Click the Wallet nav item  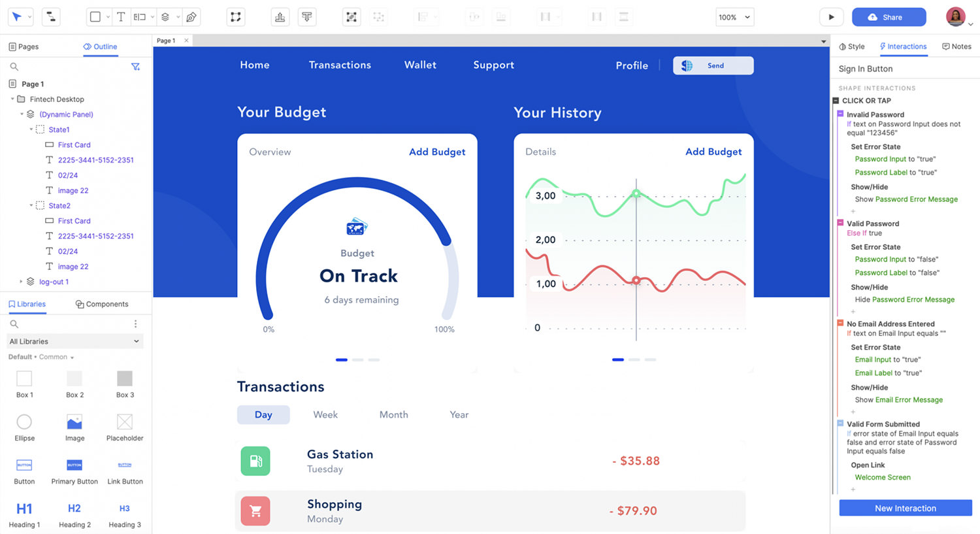420,65
